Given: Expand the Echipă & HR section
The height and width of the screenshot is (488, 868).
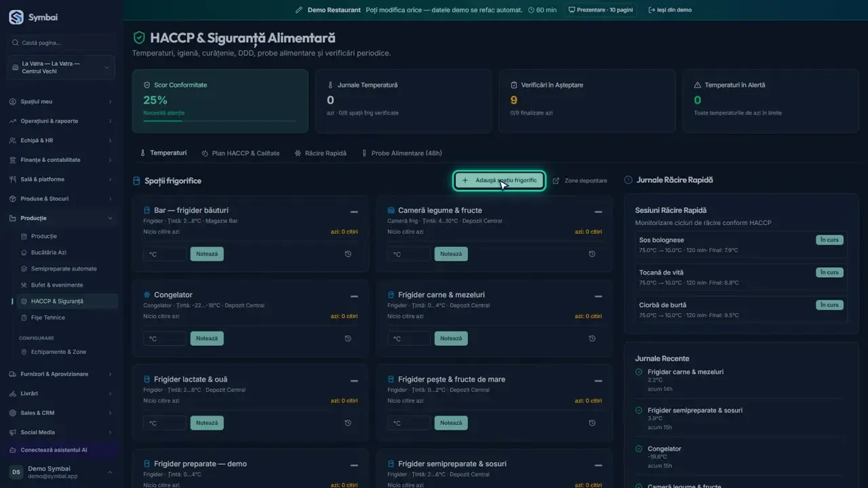Looking at the screenshot, I should click(62, 140).
